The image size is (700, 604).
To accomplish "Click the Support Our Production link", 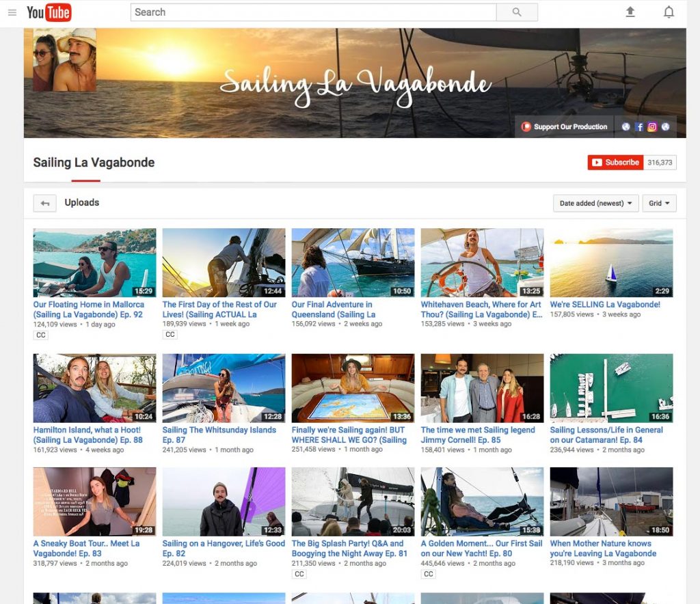I will [565, 127].
